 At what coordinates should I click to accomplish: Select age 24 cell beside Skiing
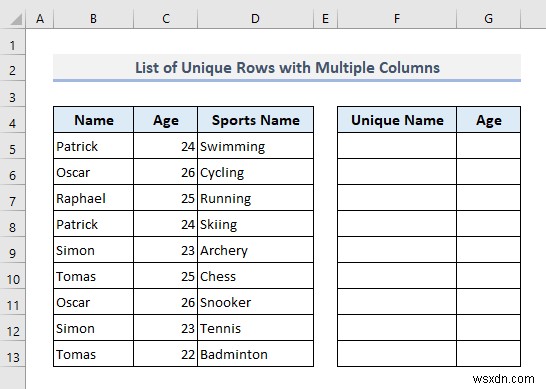(166, 224)
